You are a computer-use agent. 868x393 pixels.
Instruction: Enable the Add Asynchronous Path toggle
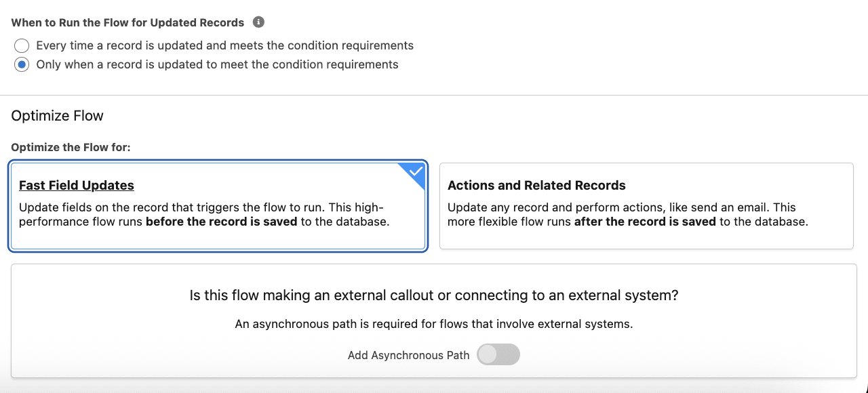(x=498, y=355)
